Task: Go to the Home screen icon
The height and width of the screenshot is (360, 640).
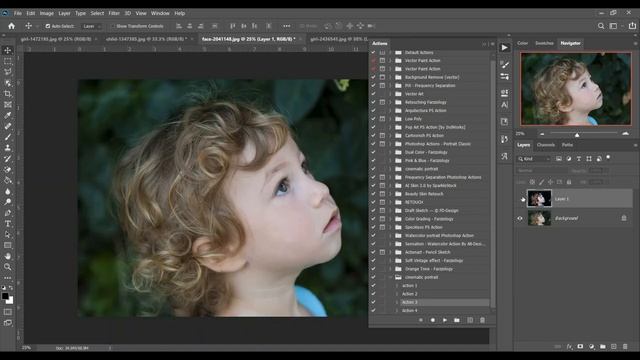Action: pyautogui.click(x=11, y=26)
